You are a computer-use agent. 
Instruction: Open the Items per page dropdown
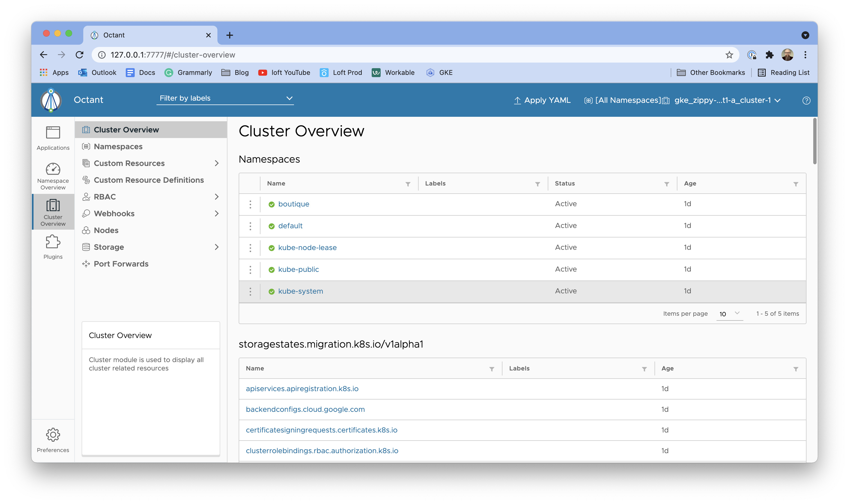[x=729, y=314]
